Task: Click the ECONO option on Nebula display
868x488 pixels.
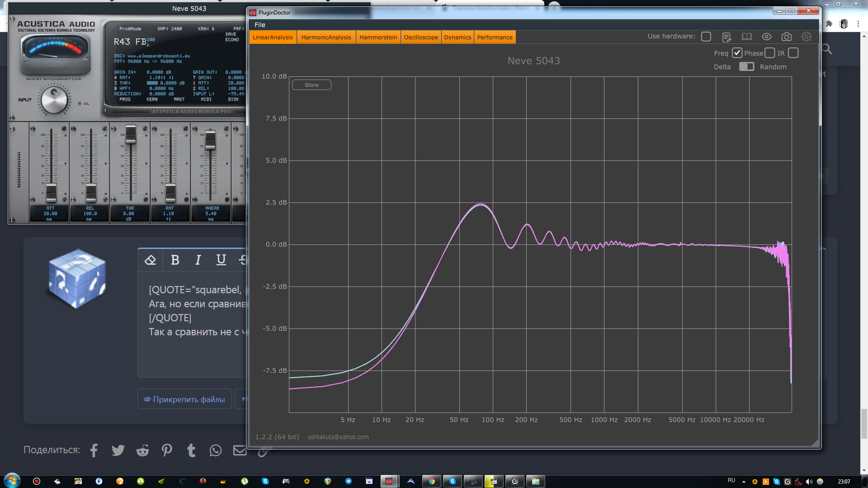Action: [232, 40]
